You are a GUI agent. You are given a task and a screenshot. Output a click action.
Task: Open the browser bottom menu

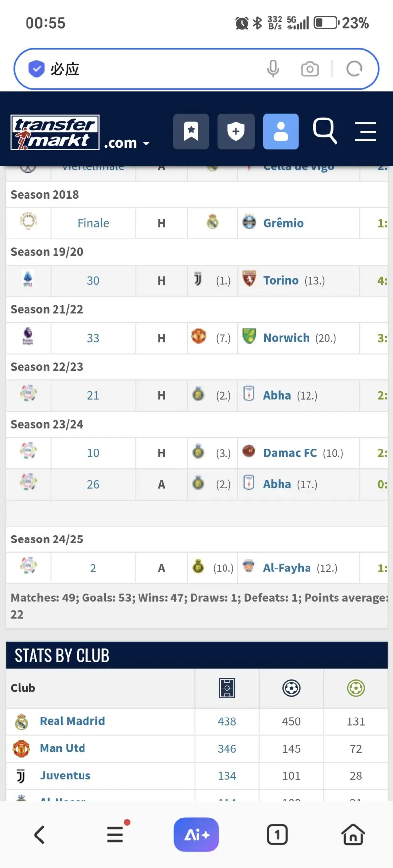point(115,835)
